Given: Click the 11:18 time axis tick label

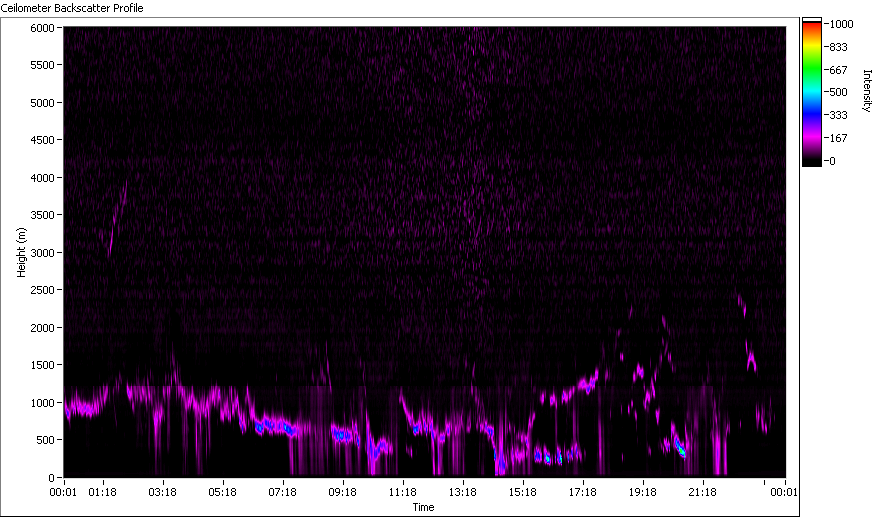Looking at the screenshot, I should (403, 492).
